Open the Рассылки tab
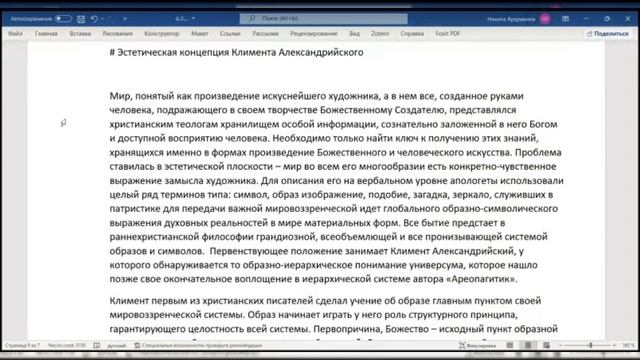 pos(265,33)
